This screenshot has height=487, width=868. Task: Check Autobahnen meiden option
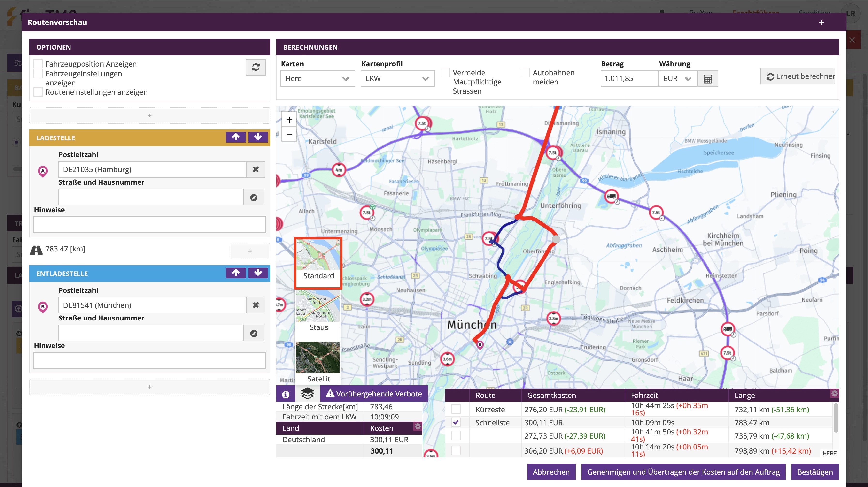[525, 73]
